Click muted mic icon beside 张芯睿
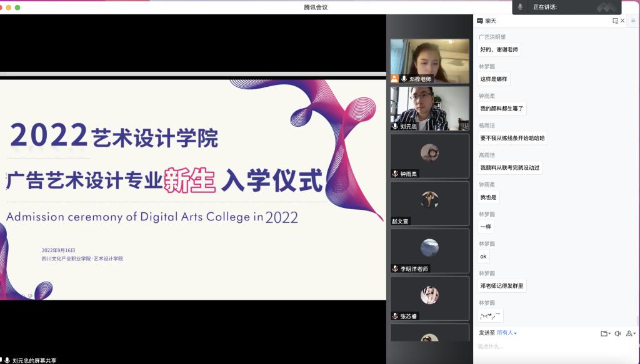 coord(395,316)
